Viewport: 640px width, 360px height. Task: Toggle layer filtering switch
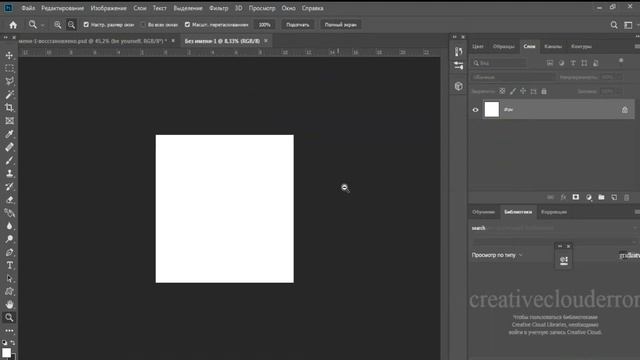click(x=621, y=62)
